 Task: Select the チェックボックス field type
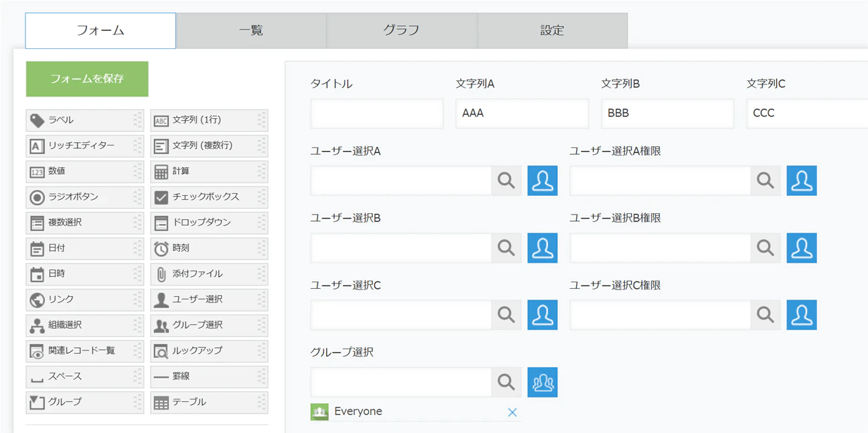click(209, 197)
